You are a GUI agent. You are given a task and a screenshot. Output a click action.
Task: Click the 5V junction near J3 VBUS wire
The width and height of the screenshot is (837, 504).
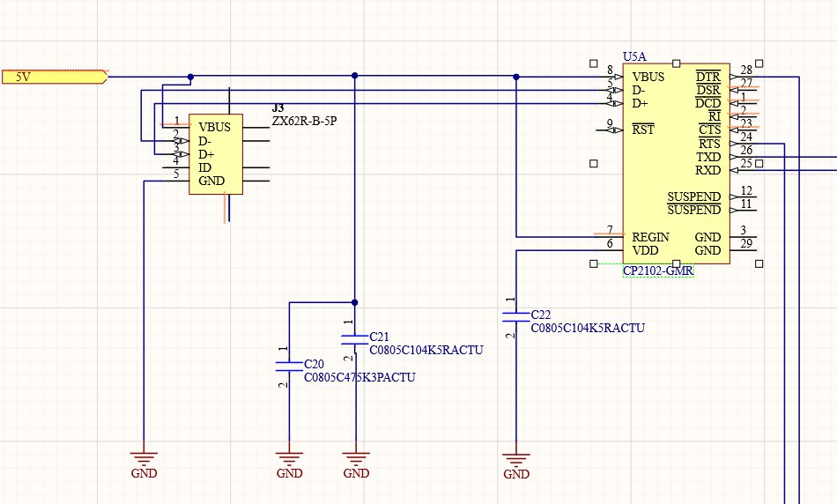coord(190,77)
